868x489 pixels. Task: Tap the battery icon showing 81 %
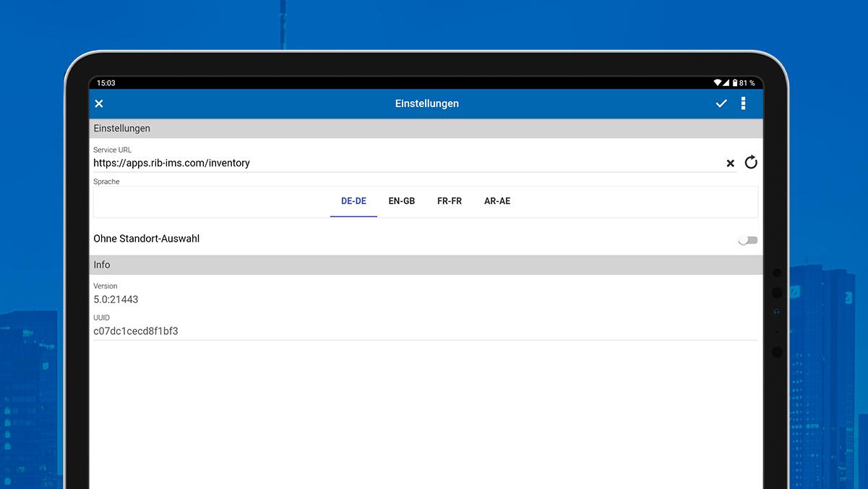pyautogui.click(x=735, y=83)
